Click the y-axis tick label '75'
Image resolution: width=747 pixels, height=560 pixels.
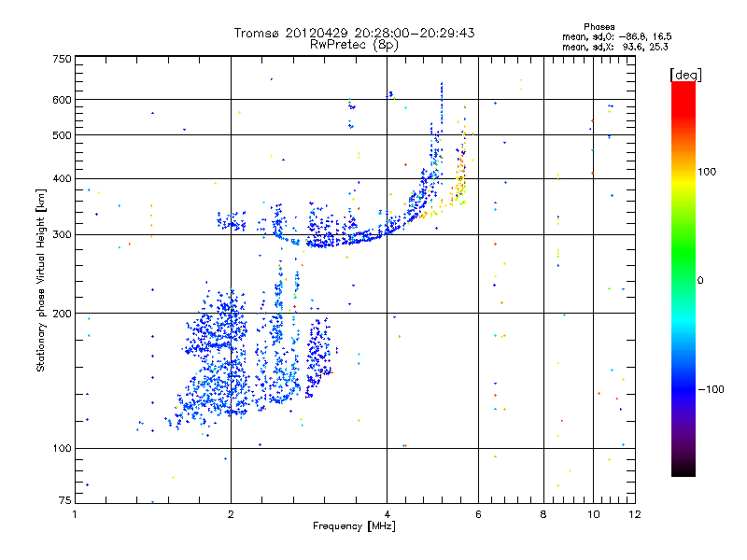pos(64,500)
